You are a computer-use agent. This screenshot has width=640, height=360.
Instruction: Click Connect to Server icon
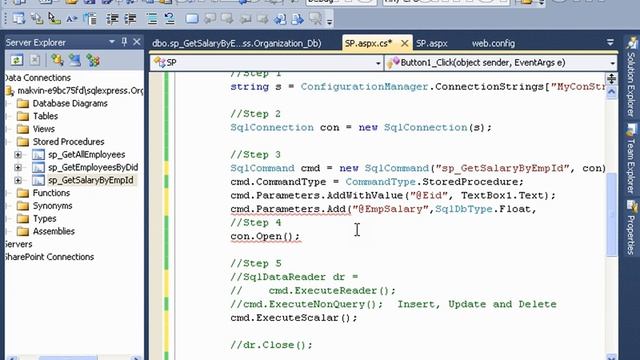[x=75, y=60]
